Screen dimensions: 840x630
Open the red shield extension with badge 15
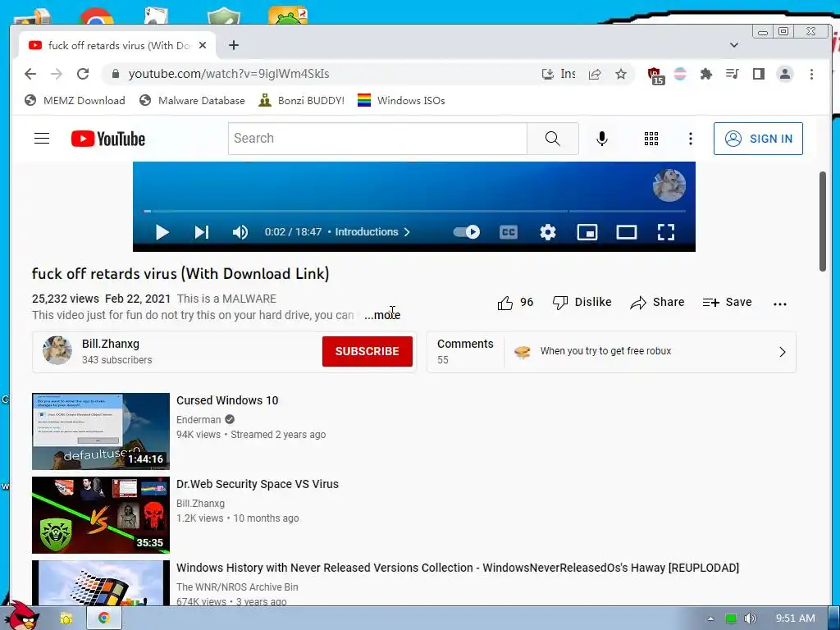[655, 75]
